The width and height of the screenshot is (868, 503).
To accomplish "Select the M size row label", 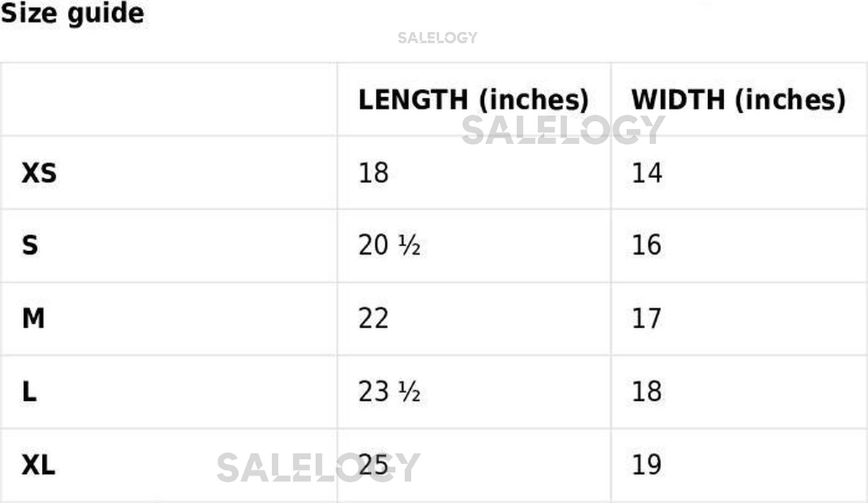I will 33,318.
